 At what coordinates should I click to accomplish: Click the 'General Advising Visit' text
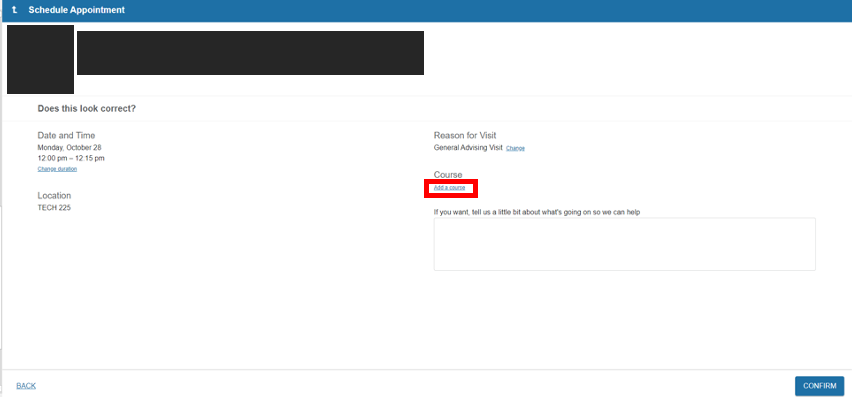(468, 147)
